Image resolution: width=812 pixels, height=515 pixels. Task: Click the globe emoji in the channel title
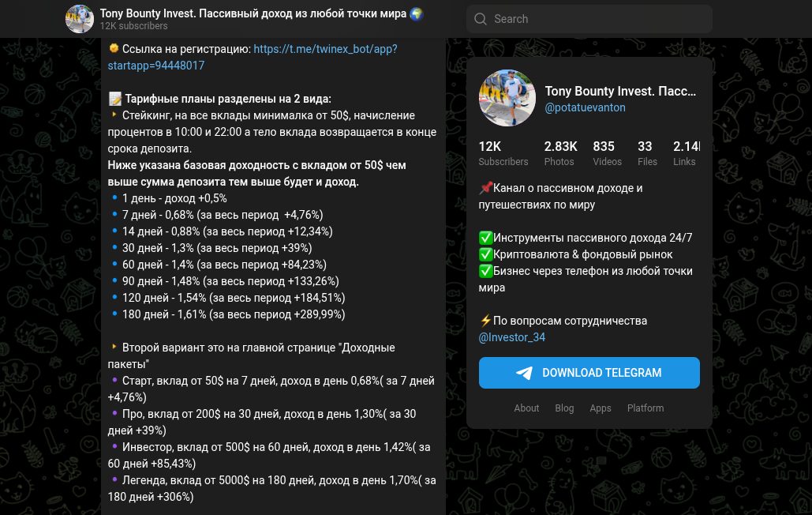click(x=417, y=14)
